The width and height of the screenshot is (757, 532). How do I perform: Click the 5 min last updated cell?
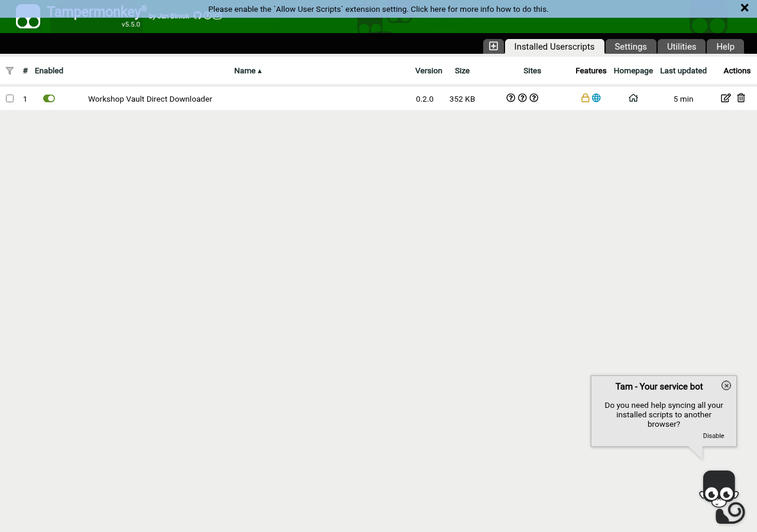(x=683, y=99)
